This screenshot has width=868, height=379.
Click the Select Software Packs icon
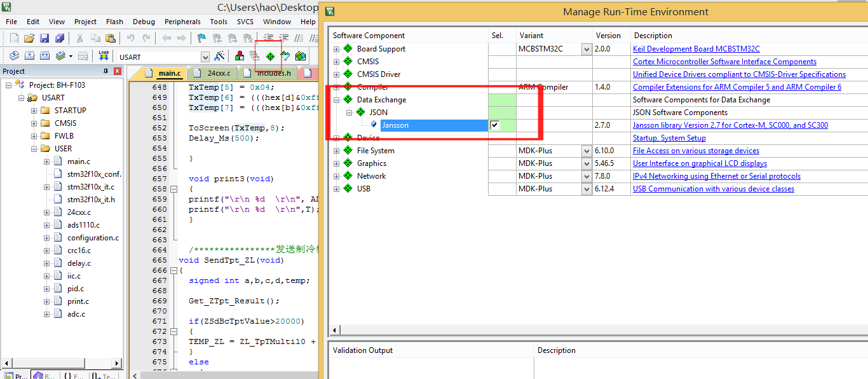coord(285,56)
